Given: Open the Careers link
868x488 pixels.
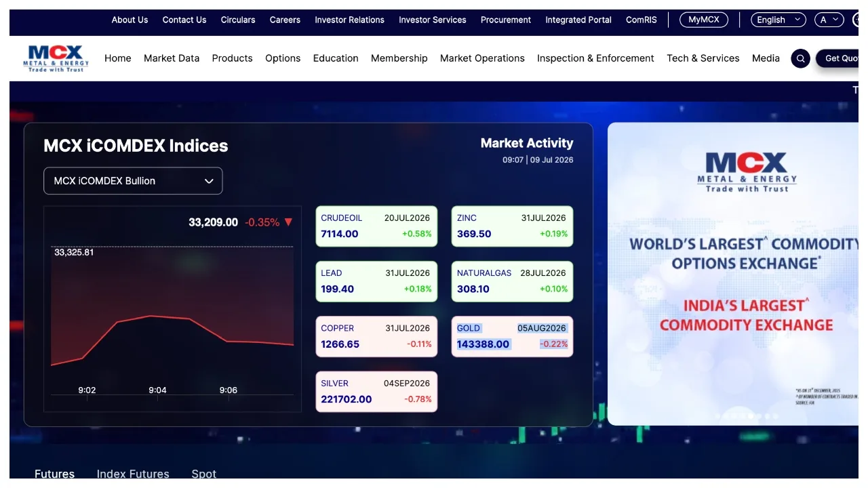Looking at the screenshot, I should click(285, 20).
